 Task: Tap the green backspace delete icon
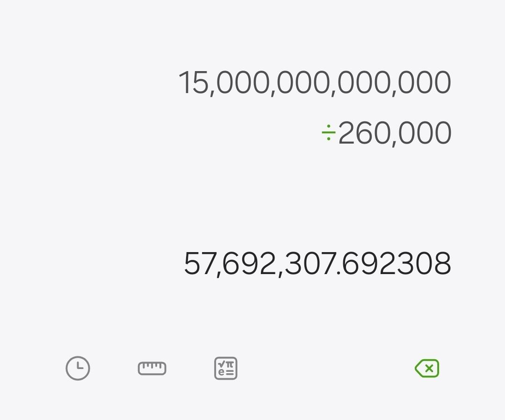[x=427, y=369]
